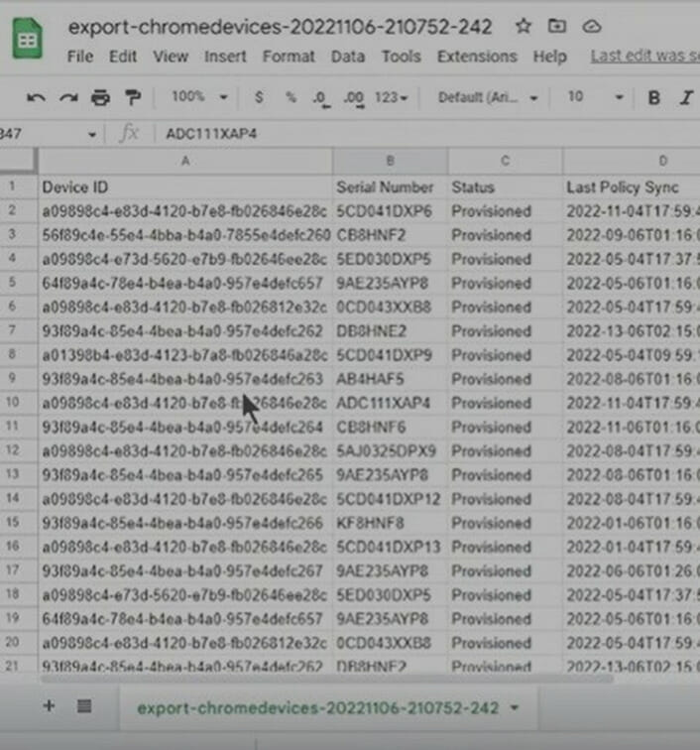Open zoom level dropdown
The height and width of the screenshot is (750, 700).
click(x=199, y=97)
